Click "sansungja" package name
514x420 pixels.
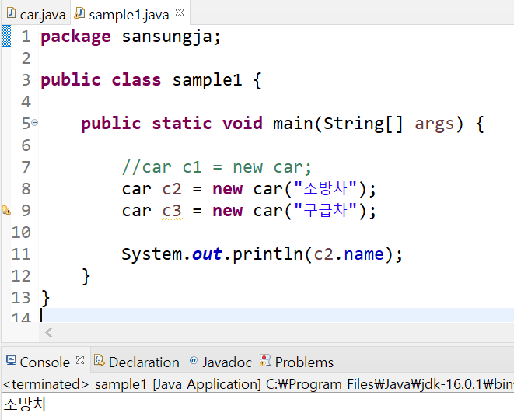pyautogui.click(x=167, y=37)
